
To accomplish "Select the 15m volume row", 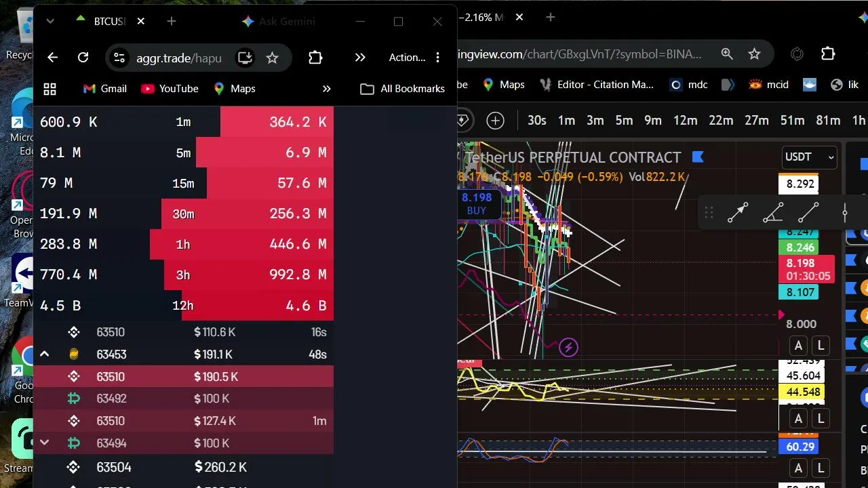I will pyautogui.click(x=183, y=183).
